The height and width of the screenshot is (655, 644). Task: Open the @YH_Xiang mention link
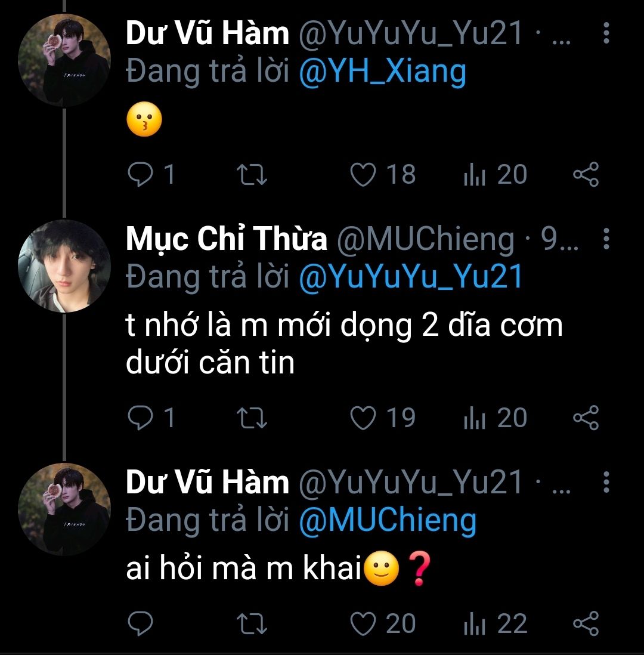382,72
